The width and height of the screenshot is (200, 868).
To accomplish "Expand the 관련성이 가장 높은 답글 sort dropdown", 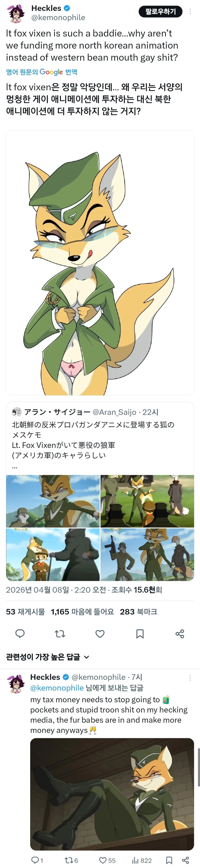I will [x=47, y=657].
